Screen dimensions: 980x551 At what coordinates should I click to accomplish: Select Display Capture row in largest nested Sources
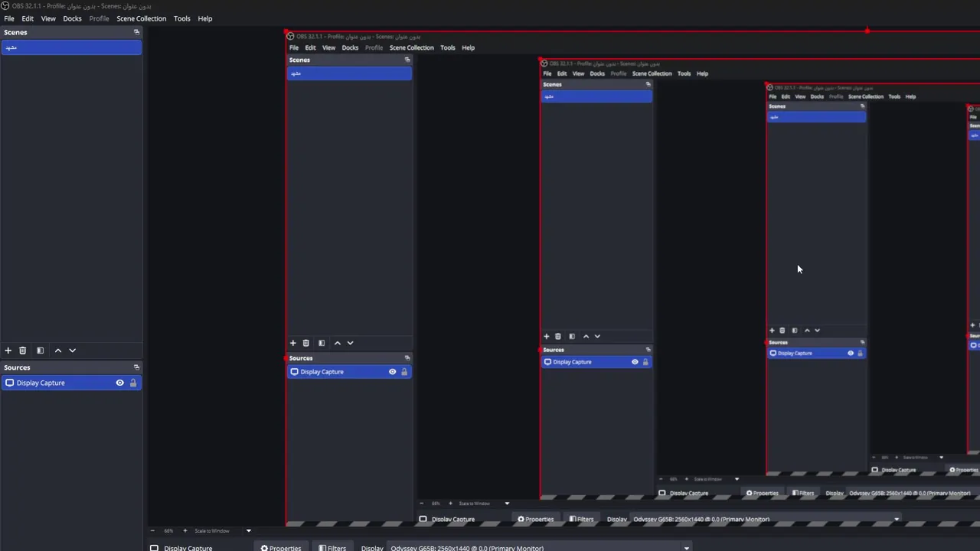[349, 372]
